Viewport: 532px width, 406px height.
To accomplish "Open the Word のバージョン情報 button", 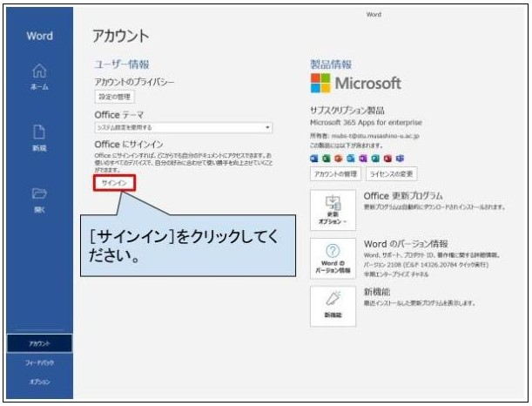I will pyautogui.click(x=333, y=259).
